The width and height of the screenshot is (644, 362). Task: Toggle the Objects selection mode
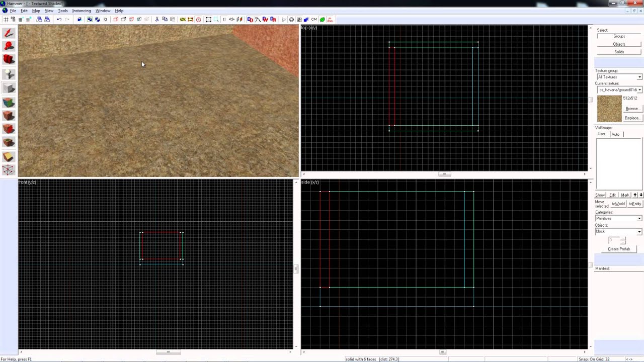click(x=619, y=44)
